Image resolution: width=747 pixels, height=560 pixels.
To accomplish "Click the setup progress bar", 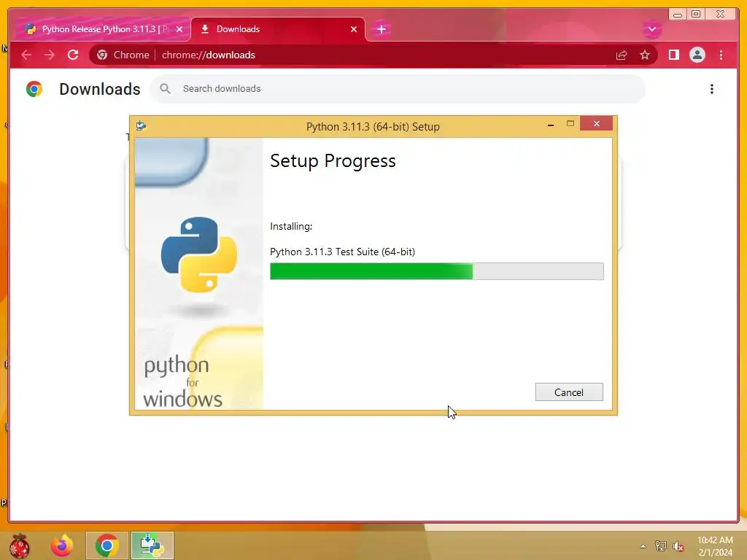I will tap(436, 271).
